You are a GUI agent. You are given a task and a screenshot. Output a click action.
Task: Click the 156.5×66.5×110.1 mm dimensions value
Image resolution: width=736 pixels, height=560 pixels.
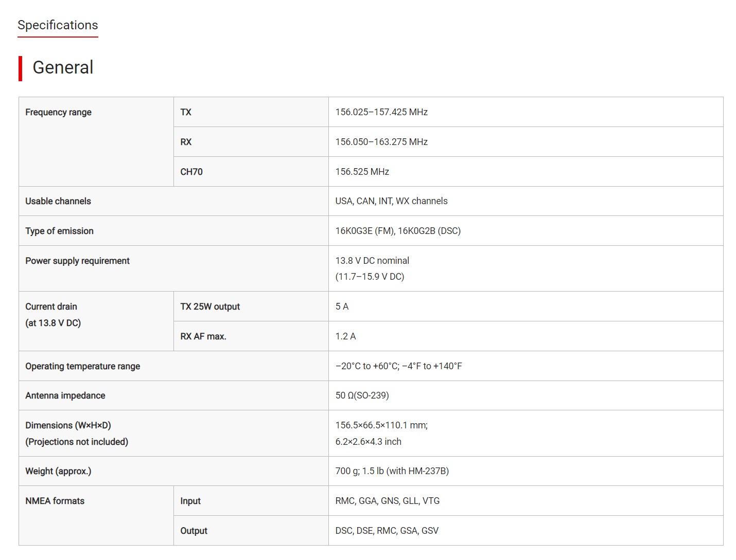381,425
